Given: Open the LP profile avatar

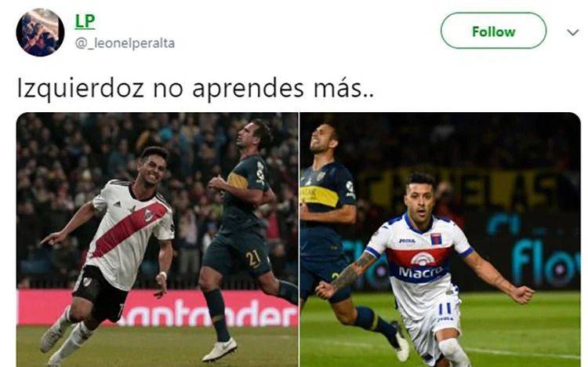Looking at the screenshot, I should coord(40,32).
